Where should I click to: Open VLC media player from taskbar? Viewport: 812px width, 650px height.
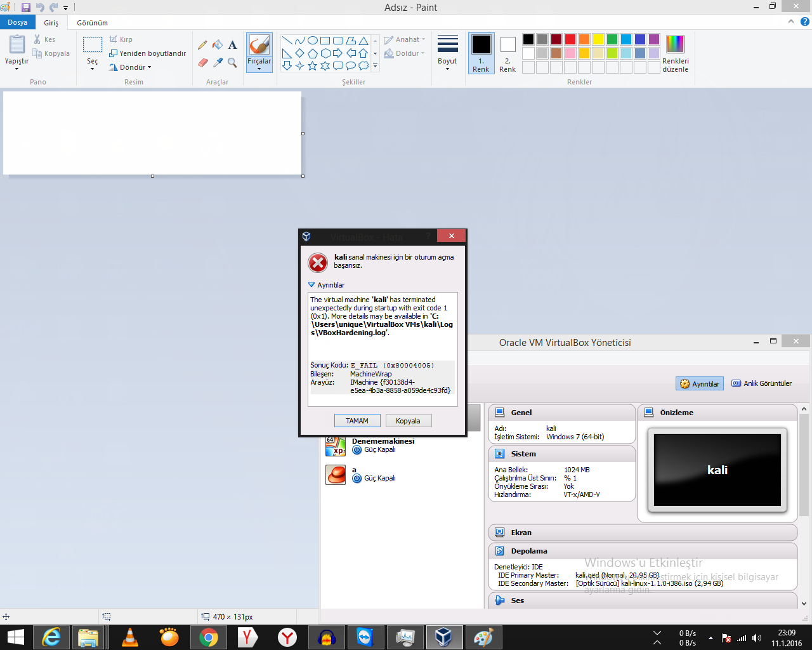pos(130,637)
